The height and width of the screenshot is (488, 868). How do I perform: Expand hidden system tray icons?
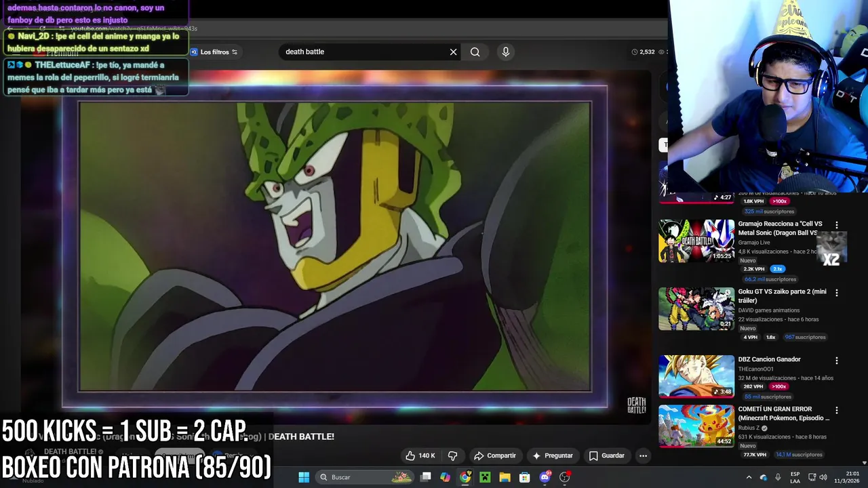click(x=749, y=477)
